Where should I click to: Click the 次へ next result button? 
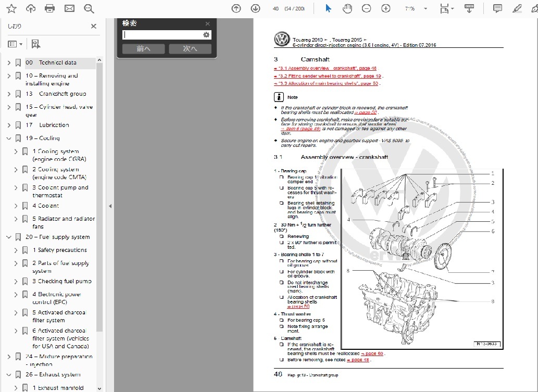point(190,49)
